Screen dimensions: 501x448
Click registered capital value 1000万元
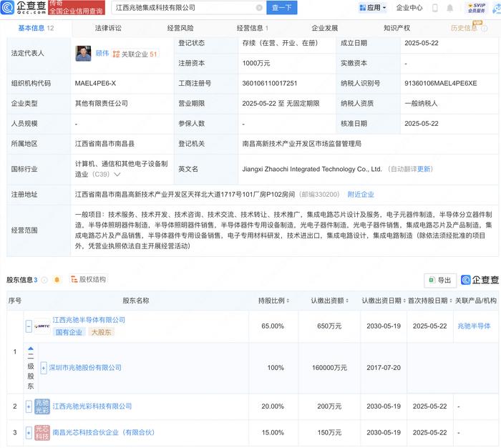[x=256, y=63]
